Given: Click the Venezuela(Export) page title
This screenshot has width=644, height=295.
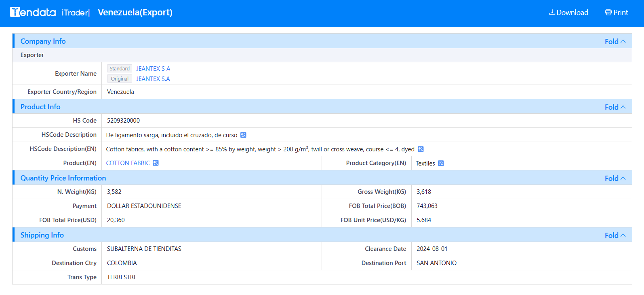Looking at the screenshot, I should coord(135,13).
